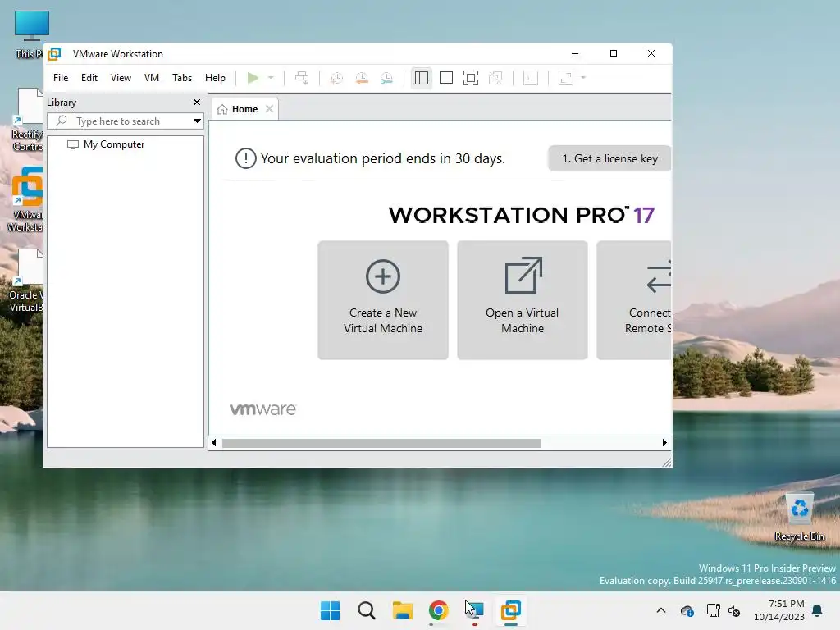Close the Library panel
The width and height of the screenshot is (840, 630).
tap(197, 103)
